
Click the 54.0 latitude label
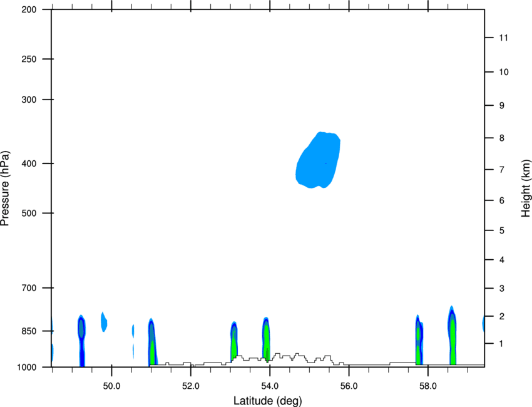pyautogui.click(x=270, y=386)
